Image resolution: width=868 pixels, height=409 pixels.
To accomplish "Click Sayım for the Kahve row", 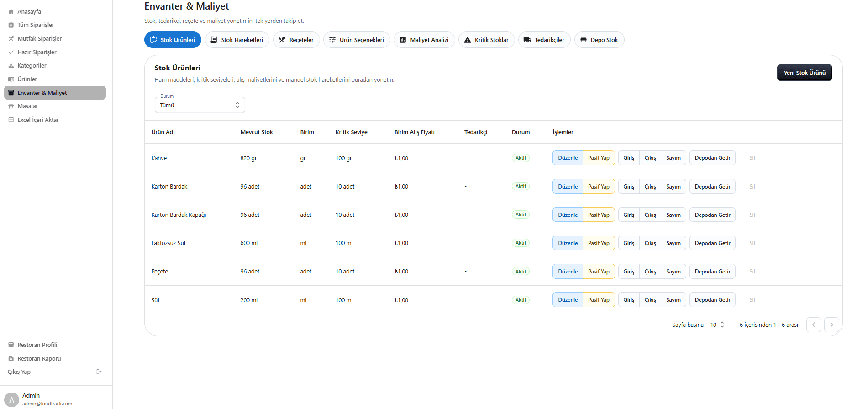I will click(673, 158).
